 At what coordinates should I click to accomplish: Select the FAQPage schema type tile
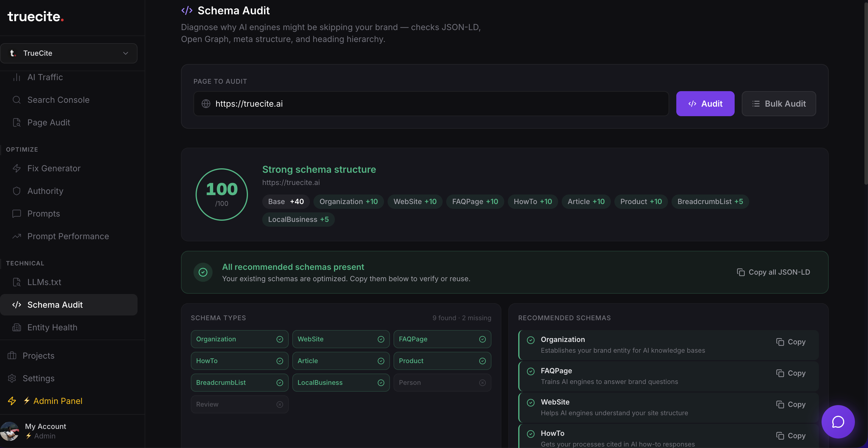[442, 339]
